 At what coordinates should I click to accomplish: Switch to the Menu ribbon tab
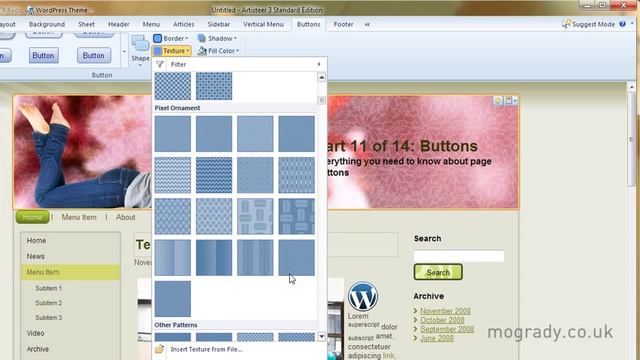click(151, 24)
